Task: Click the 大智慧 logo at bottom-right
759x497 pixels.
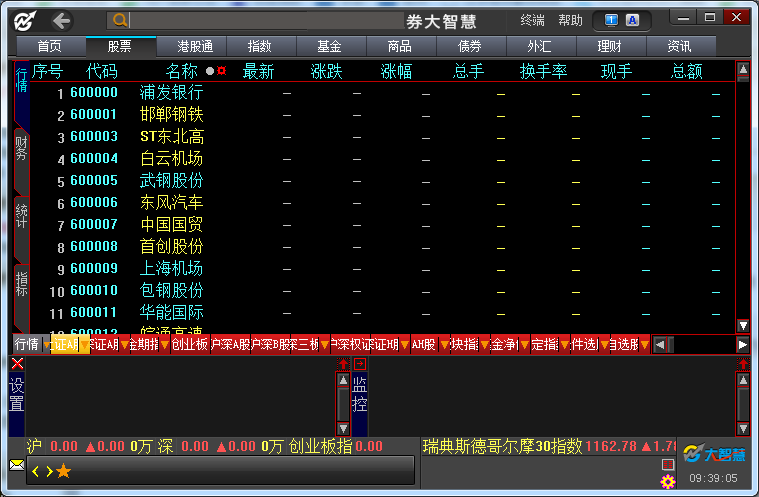Action: 714,454
